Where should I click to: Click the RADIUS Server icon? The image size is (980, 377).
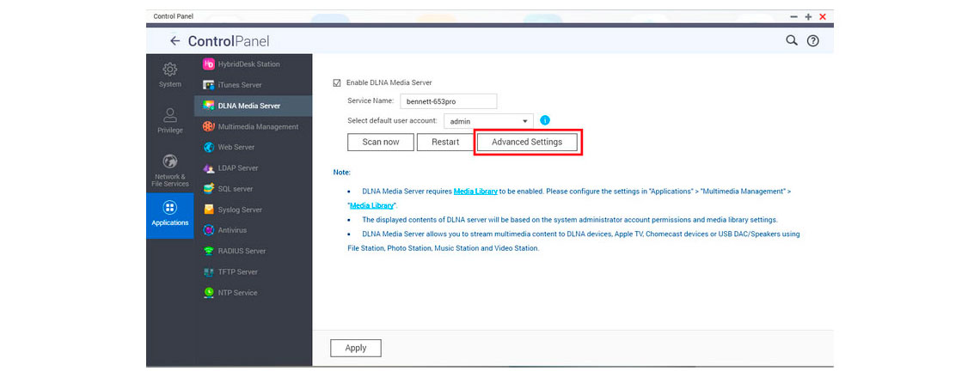209,251
